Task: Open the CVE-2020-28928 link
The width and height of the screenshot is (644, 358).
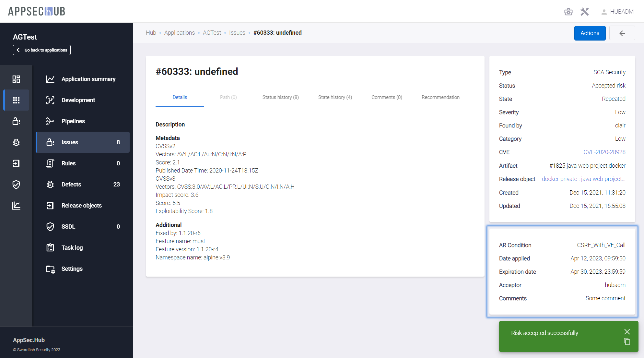Action: [x=604, y=152]
